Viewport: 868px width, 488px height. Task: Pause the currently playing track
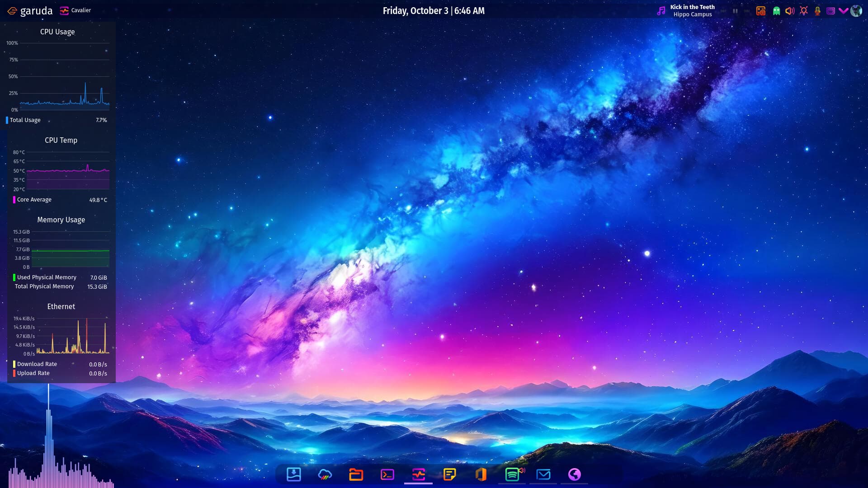pyautogui.click(x=735, y=11)
